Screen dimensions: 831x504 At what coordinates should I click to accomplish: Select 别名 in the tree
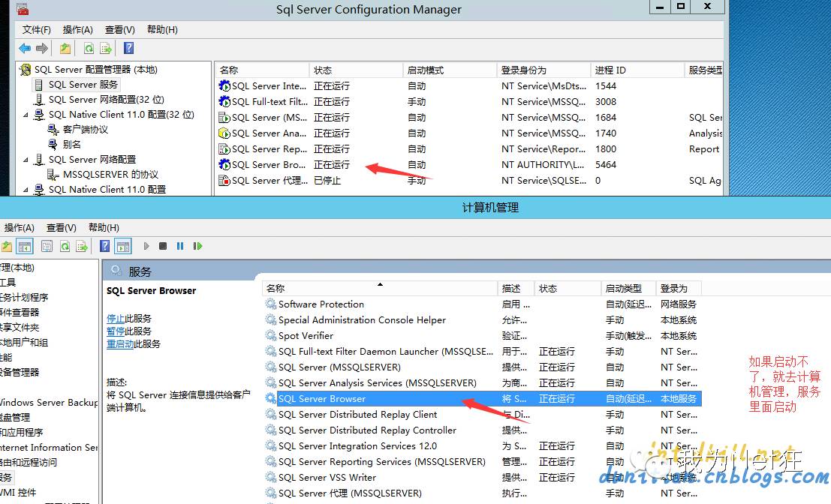pyautogui.click(x=71, y=145)
